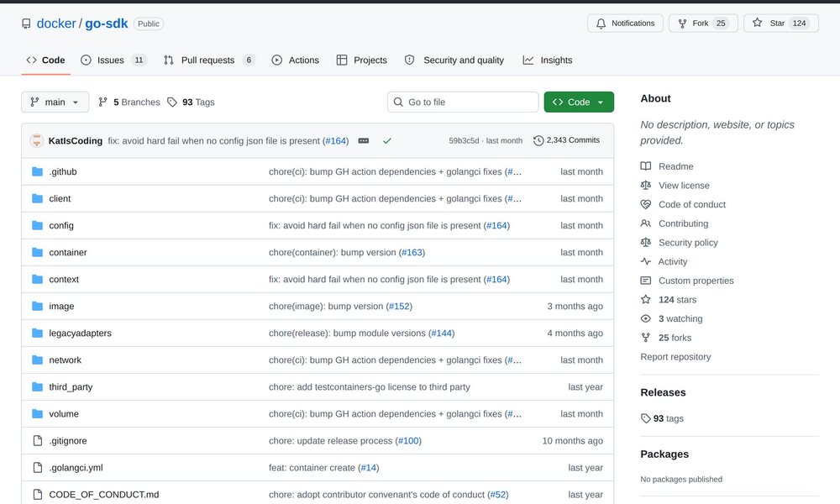Click the repository icon beside docker
The width and height of the screenshot is (840, 504).
tap(26, 24)
